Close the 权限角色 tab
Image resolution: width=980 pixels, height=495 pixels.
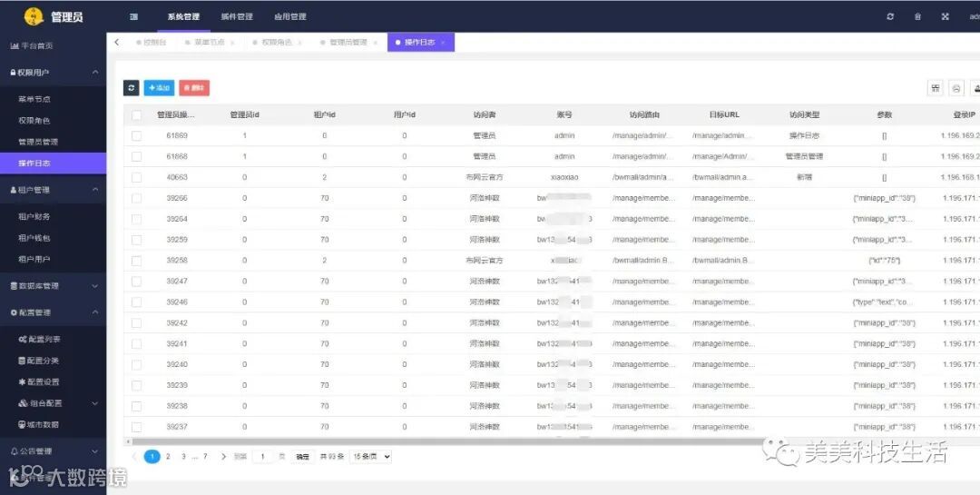point(300,43)
